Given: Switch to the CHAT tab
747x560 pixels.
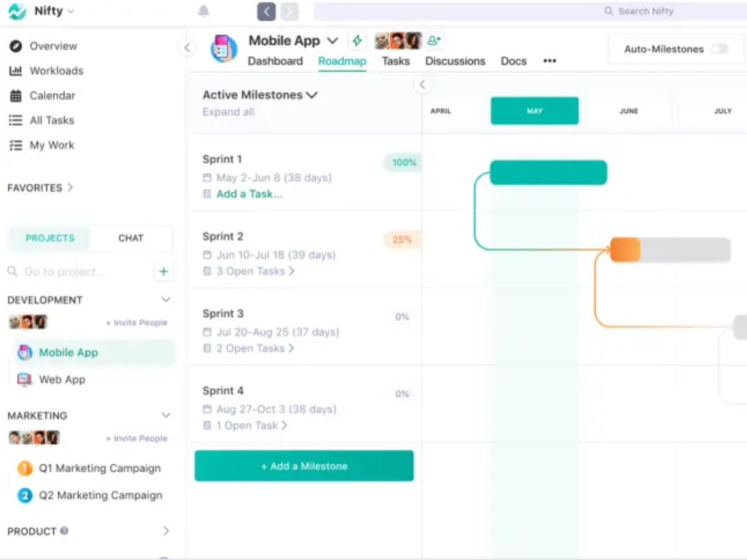Looking at the screenshot, I should (131, 238).
